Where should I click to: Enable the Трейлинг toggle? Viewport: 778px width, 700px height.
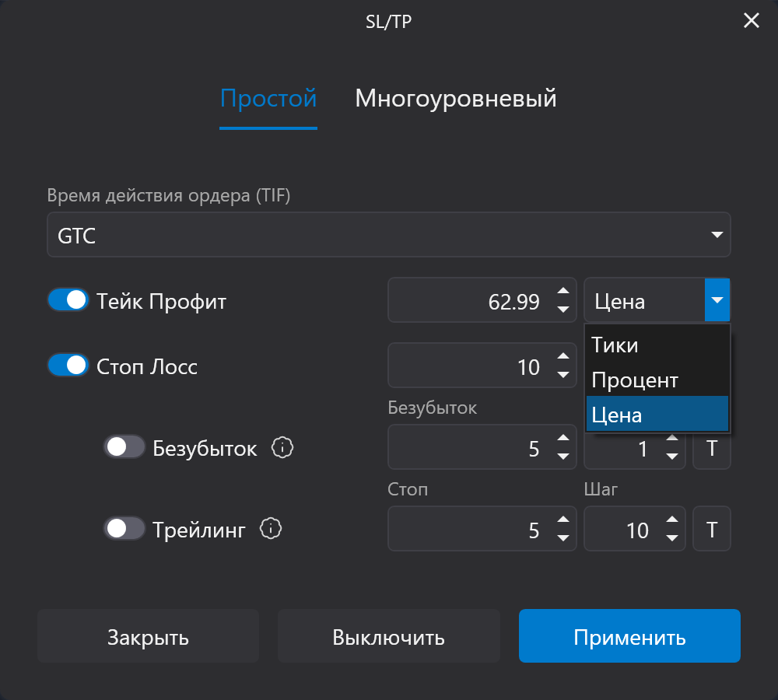pyautogui.click(x=124, y=529)
